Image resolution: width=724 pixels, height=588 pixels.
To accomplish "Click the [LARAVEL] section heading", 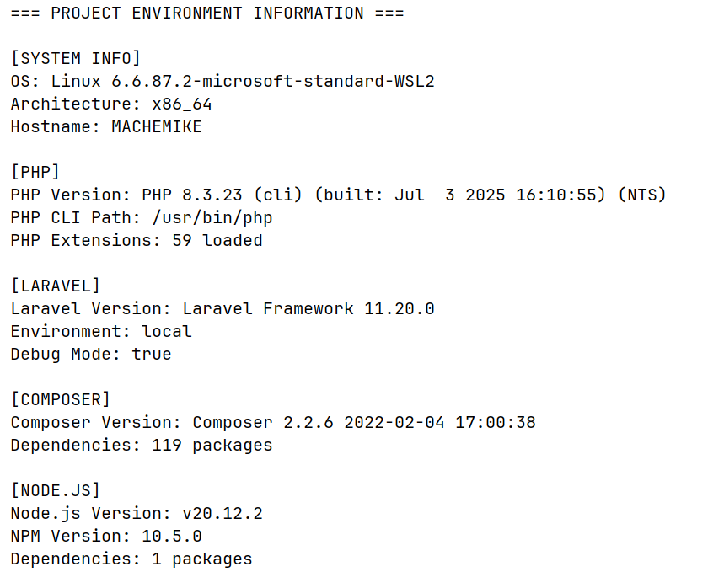I will pos(56,286).
